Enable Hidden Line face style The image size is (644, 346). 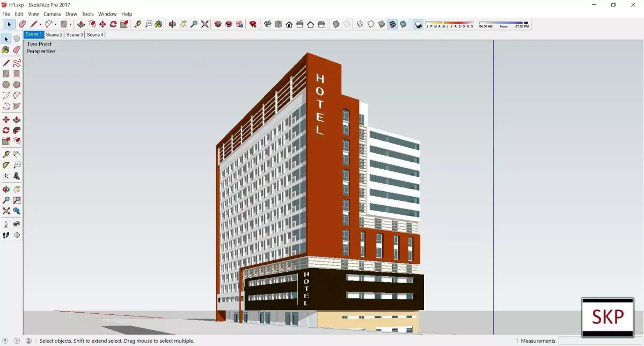click(x=371, y=24)
